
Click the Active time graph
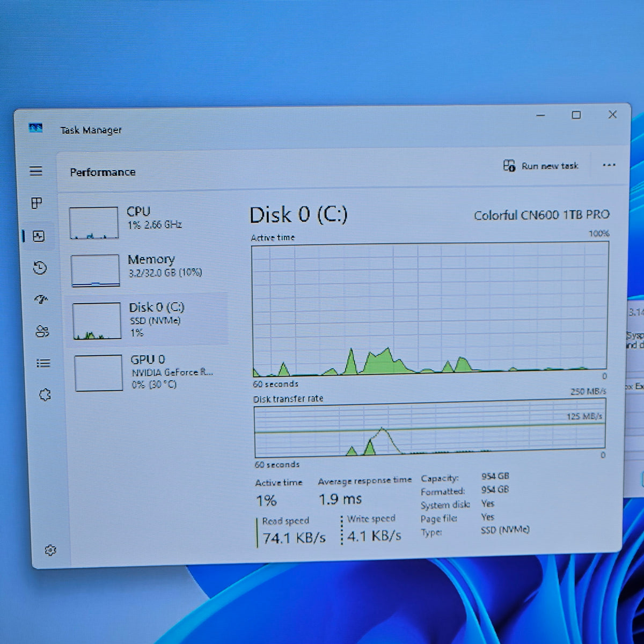coord(430,309)
